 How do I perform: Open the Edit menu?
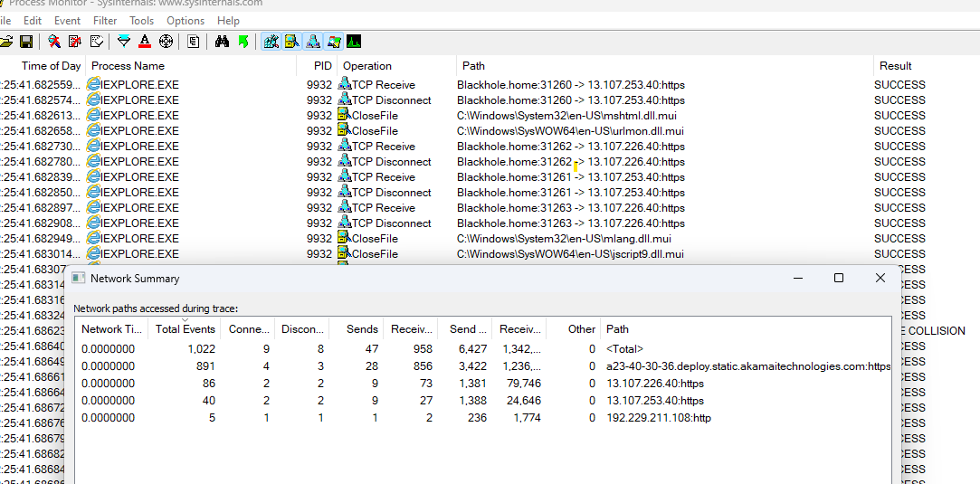click(x=33, y=21)
